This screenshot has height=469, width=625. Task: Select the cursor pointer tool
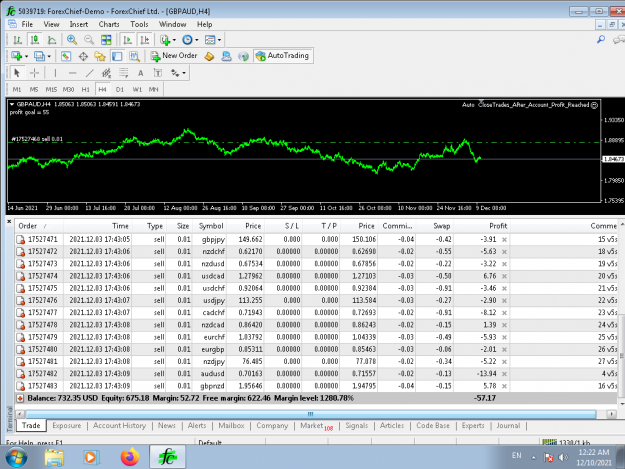17,73
